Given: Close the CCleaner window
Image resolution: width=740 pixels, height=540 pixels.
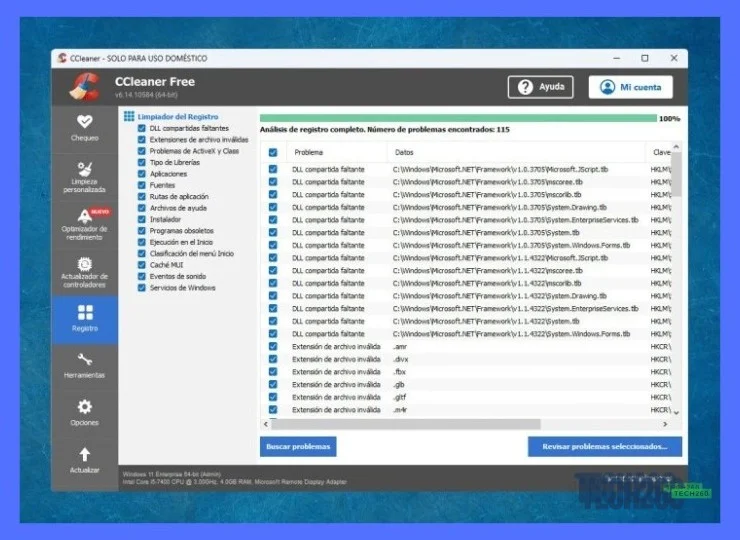Looking at the screenshot, I should pos(674,58).
